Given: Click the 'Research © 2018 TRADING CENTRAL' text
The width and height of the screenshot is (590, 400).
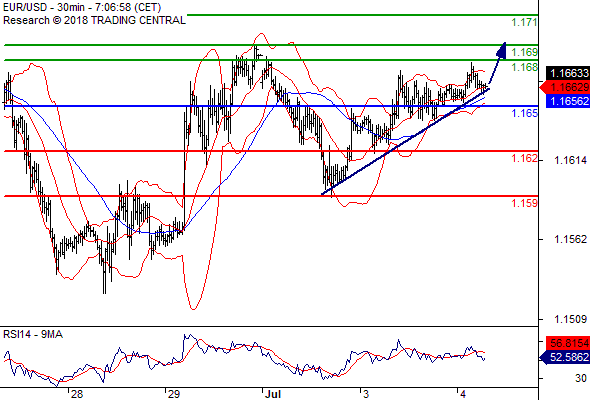Looking at the screenshot, I should click(94, 20).
